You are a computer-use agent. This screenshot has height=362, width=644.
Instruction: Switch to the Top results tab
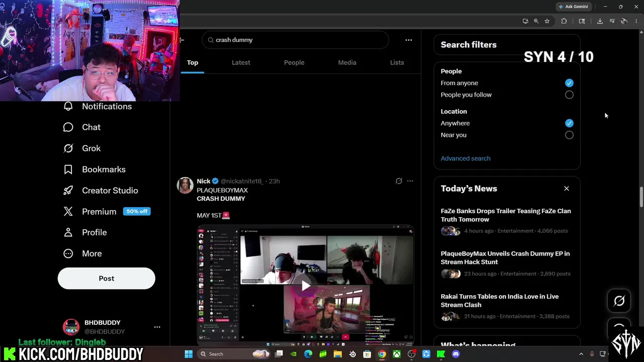point(193,62)
